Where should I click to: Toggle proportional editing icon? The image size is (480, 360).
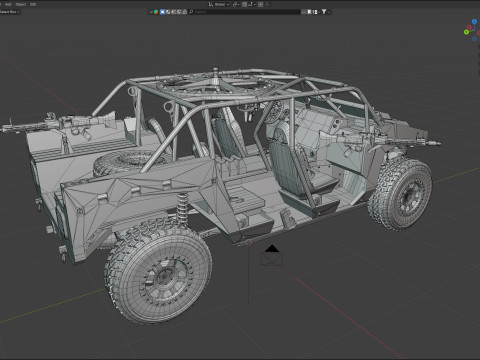tap(261, 4)
